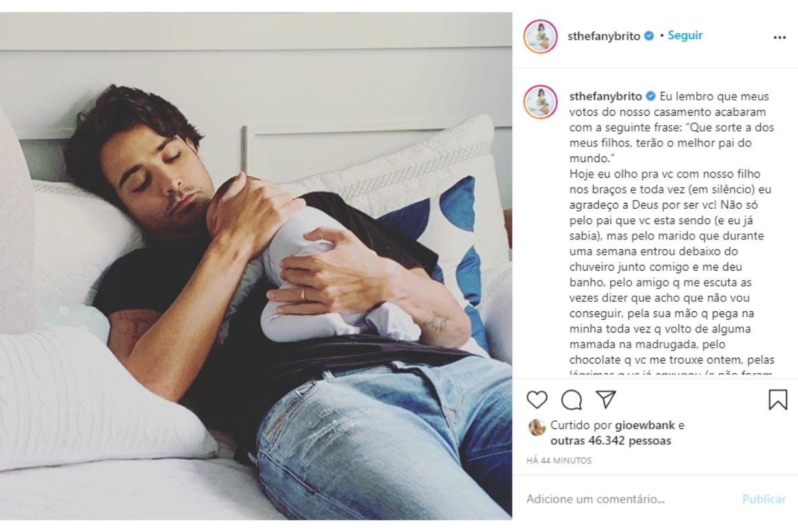Like the post with the heart icon

pyautogui.click(x=537, y=399)
